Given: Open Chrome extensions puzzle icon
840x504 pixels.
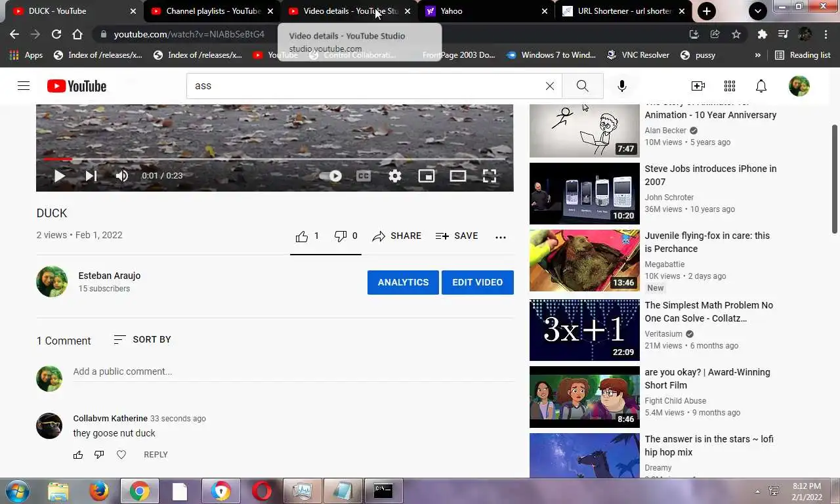Looking at the screenshot, I should (x=762, y=34).
